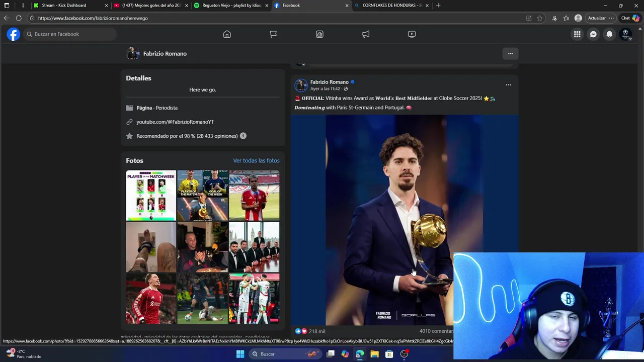Open the photo of players celebrating in white-green kits
This screenshot has width=644, height=362.
click(x=254, y=298)
